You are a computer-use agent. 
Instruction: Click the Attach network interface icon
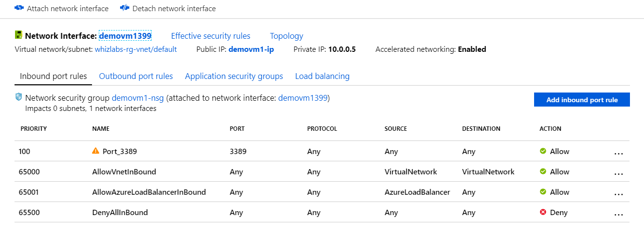pos(19,8)
